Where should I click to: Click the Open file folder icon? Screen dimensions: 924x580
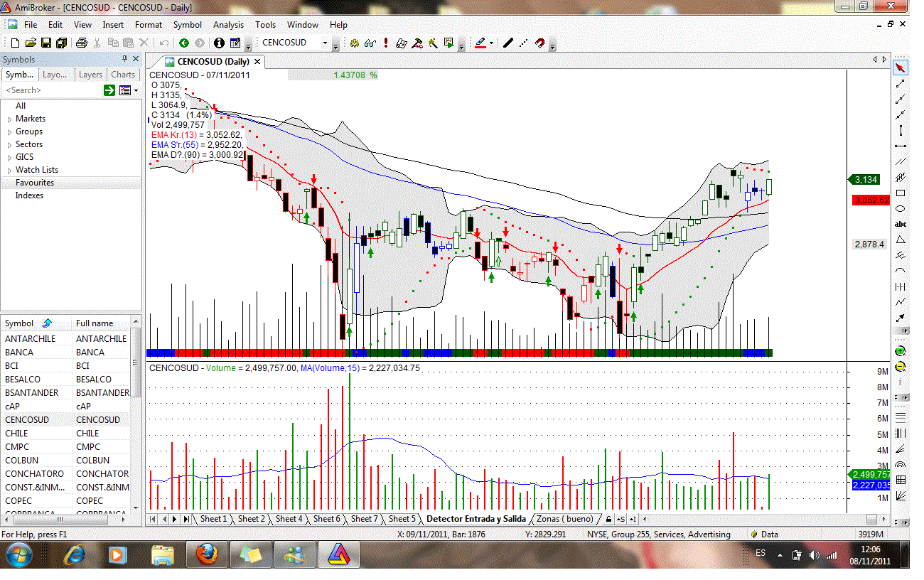pyautogui.click(x=31, y=43)
